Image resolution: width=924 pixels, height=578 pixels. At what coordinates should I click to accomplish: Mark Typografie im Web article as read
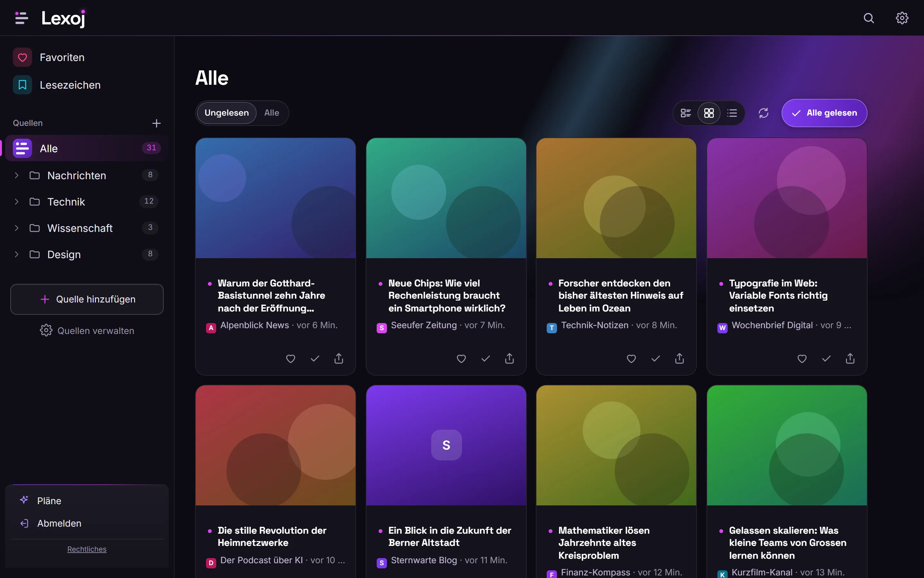826,359
